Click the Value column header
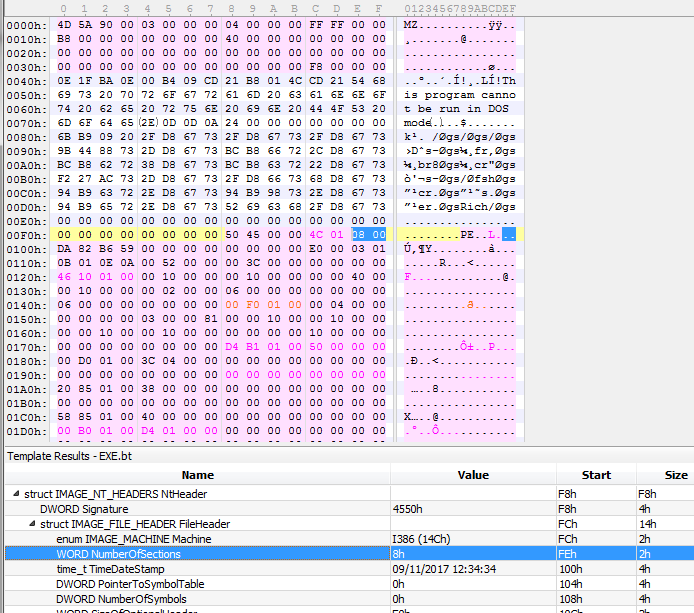Viewport: 694px width, 613px height. pyautogui.click(x=473, y=475)
